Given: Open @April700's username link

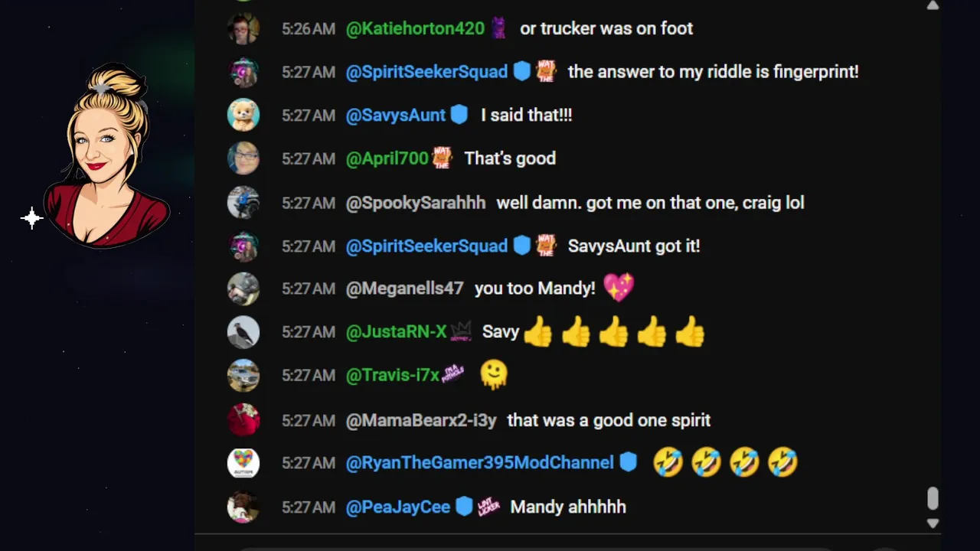Looking at the screenshot, I should pyautogui.click(x=387, y=158).
